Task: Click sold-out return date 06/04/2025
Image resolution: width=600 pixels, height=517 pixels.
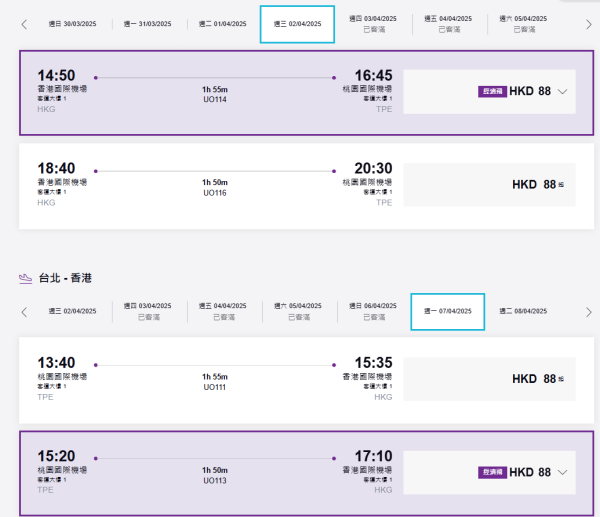Action: [x=372, y=312]
